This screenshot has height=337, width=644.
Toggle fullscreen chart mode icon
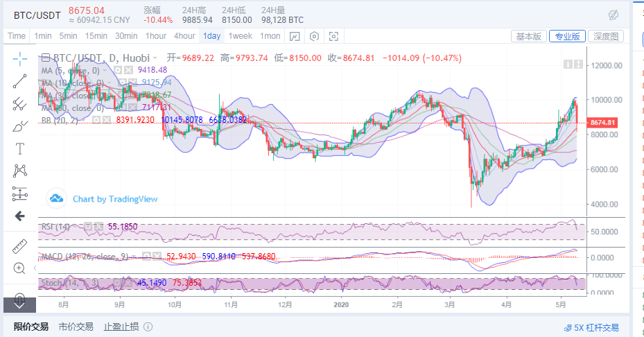pos(333,36)
